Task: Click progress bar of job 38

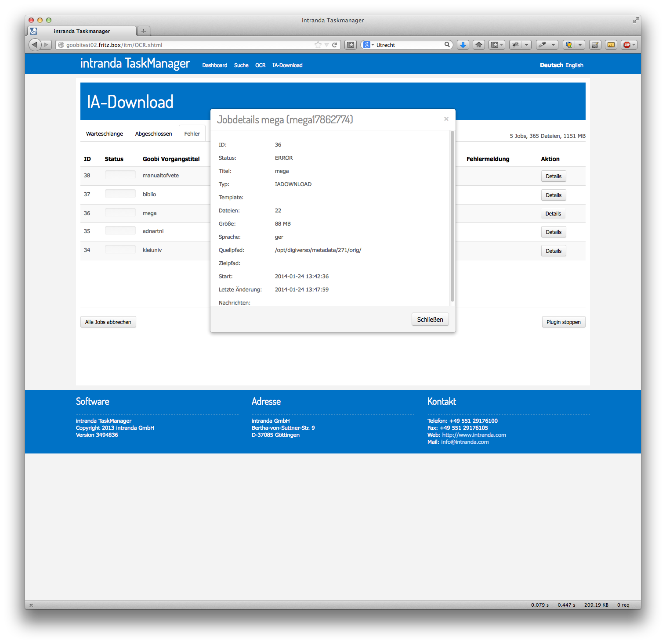Action: 120,175
